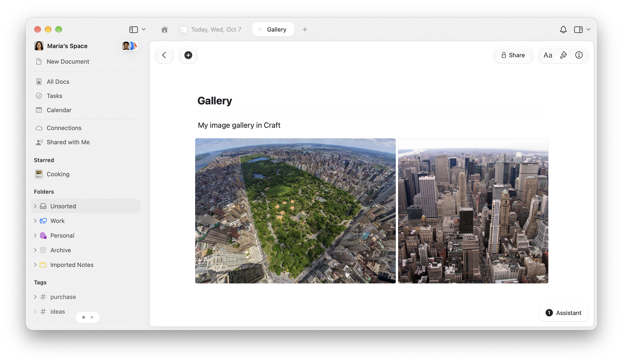Image resolution: width=623 pixels, height=364 pixels.
Task: Expand the purchase tag
Action: 35,297
